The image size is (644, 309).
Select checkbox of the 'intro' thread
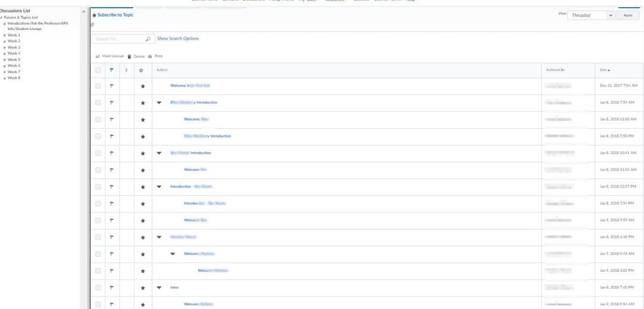point(98,288)
